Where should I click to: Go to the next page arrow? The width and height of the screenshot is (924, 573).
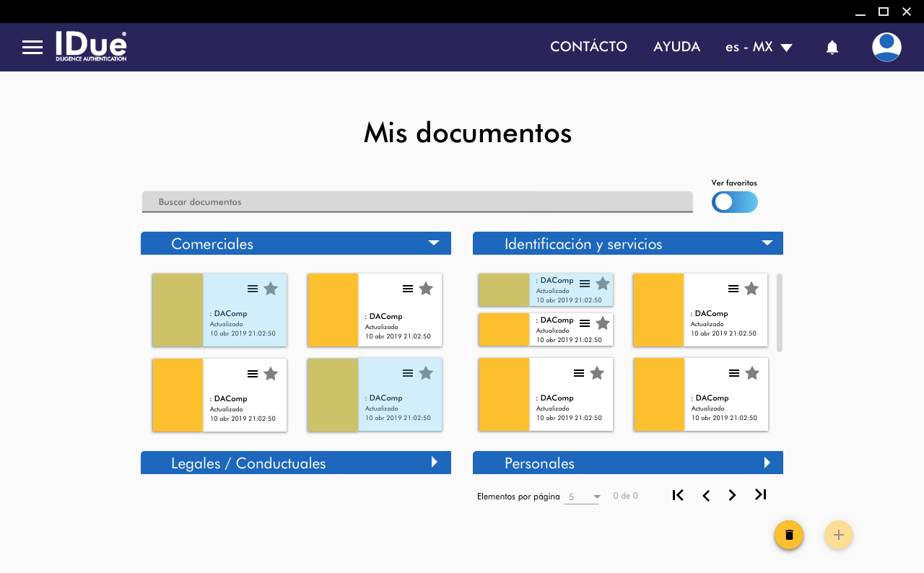(732, 495)
